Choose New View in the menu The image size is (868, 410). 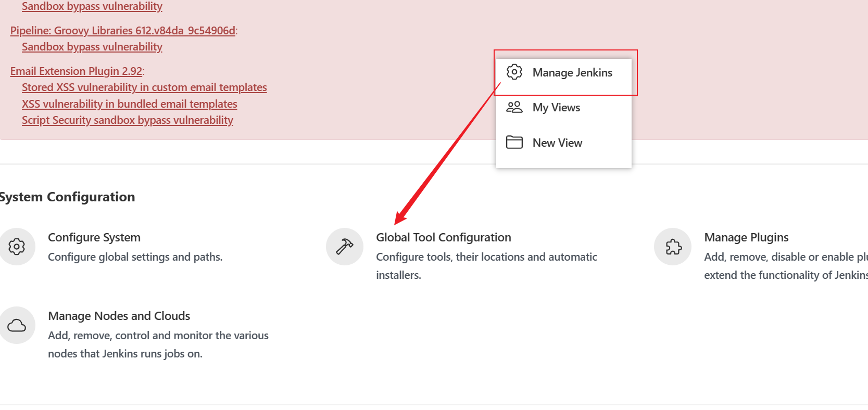click(x=557, y=143)
